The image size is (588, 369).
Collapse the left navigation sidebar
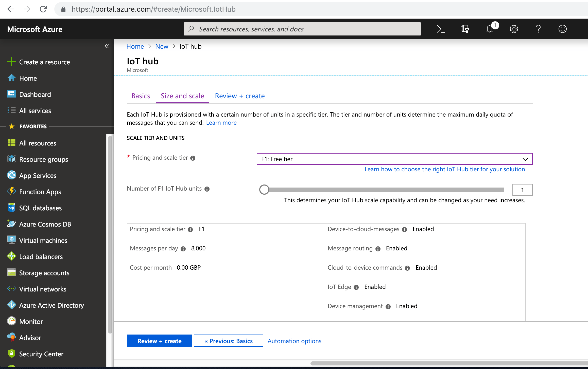tap(107, 46)
